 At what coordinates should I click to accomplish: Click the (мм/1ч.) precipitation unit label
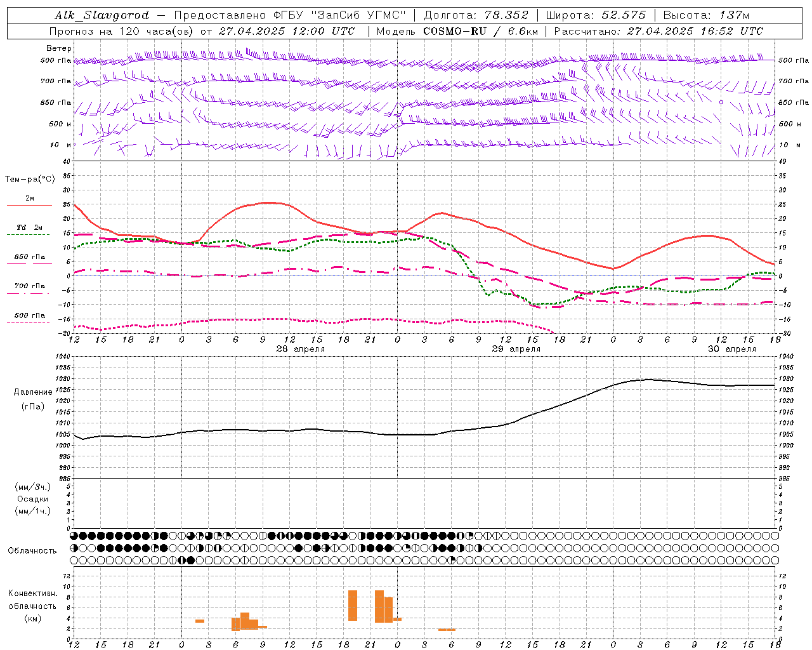click(x=33, y=511)
